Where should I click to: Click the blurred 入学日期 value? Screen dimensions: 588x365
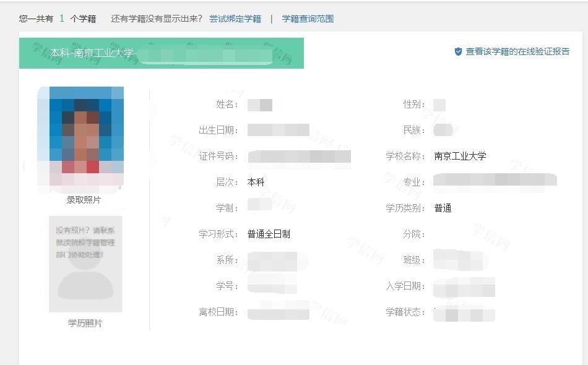click(x=464, y=287)
